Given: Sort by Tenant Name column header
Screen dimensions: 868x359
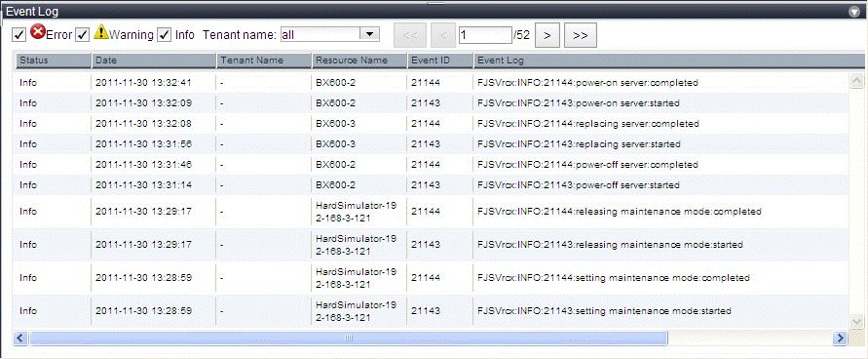Looking at the screenshot, I should point(263,60).
